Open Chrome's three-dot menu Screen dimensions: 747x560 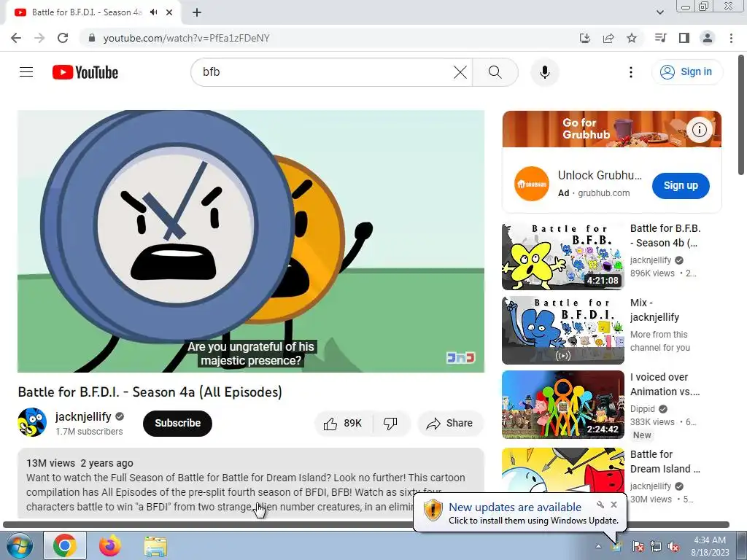[731, 38]
